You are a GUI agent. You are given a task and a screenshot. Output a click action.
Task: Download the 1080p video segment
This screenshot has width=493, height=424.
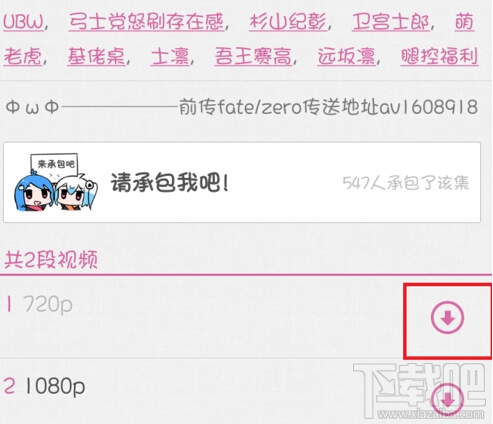[x=447, y=400]
